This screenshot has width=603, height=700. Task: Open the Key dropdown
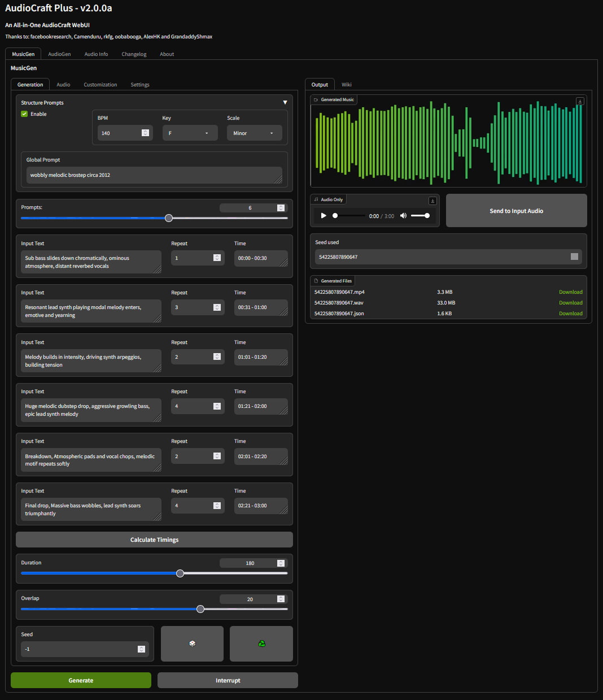coord(190,133)
